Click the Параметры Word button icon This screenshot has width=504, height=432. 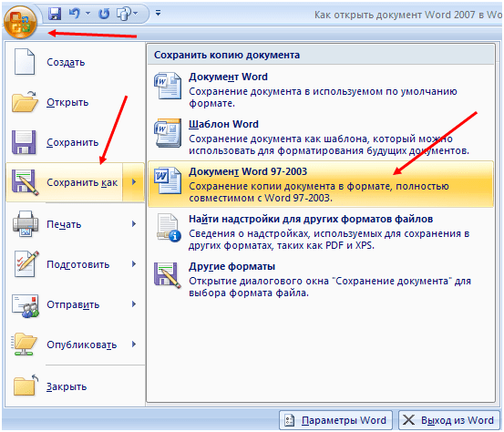(289, 420)
